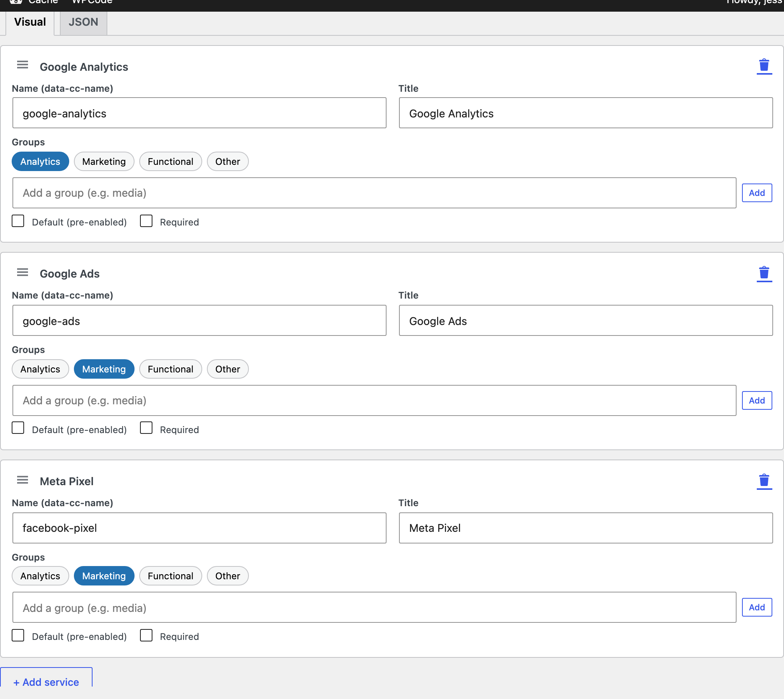Screen dimensions: 784x699
Task: Switch to the JSON tab
Action: pyautogui.click(x=84, y=22)
